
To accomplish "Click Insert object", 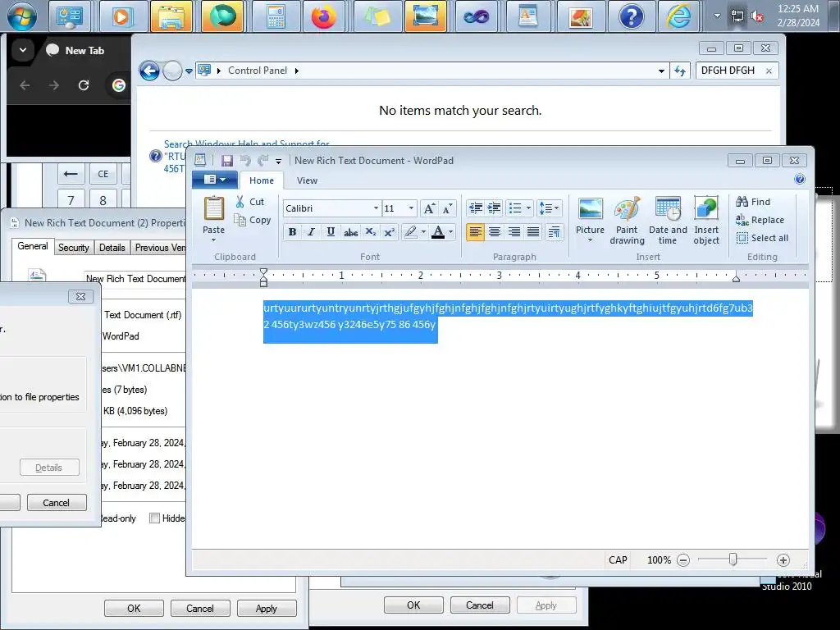I will point(706,220).
